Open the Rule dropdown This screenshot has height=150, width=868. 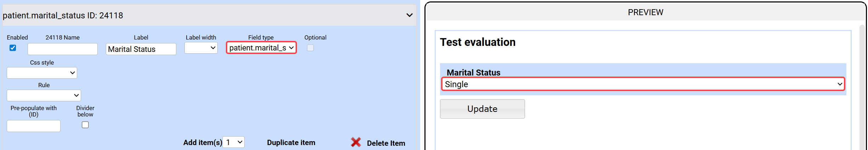44,95
